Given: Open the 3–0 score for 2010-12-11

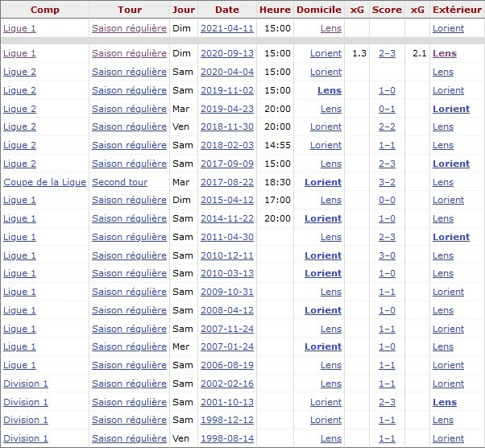Looking at the screenshot, I should point(387,256).
